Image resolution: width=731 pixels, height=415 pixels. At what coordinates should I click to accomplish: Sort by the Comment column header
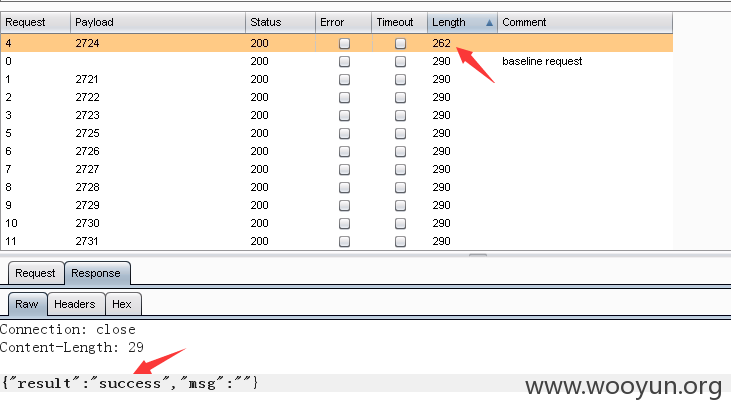(x=585, y=22)
